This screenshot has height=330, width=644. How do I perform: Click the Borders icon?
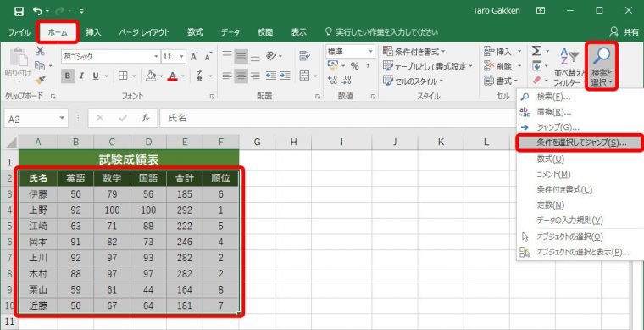(123, 76)
